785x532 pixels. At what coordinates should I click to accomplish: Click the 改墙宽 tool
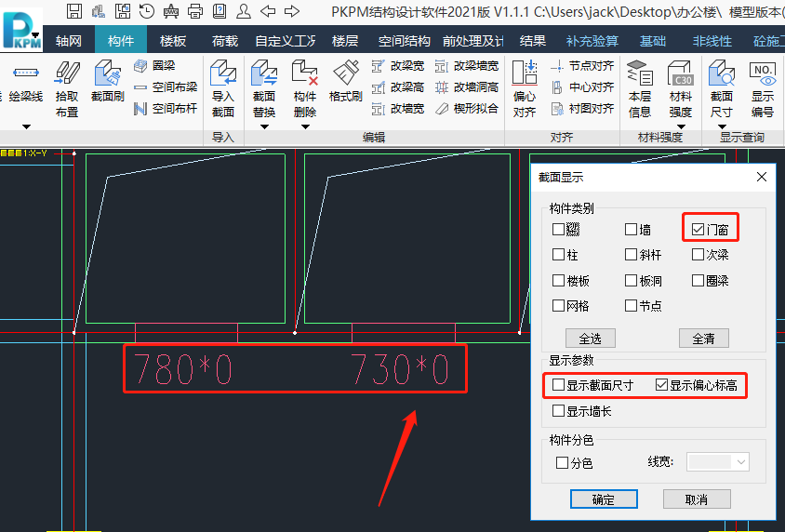click(398, 109)
